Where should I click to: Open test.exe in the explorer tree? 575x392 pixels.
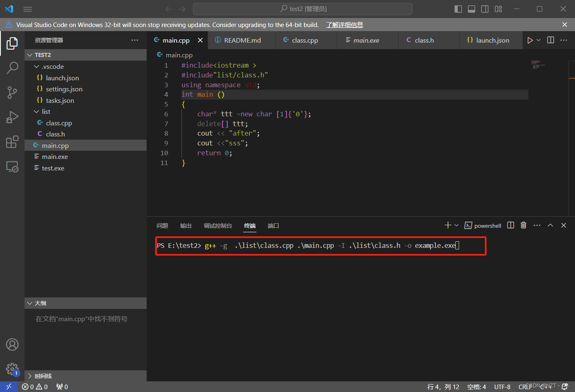(86, 168)
